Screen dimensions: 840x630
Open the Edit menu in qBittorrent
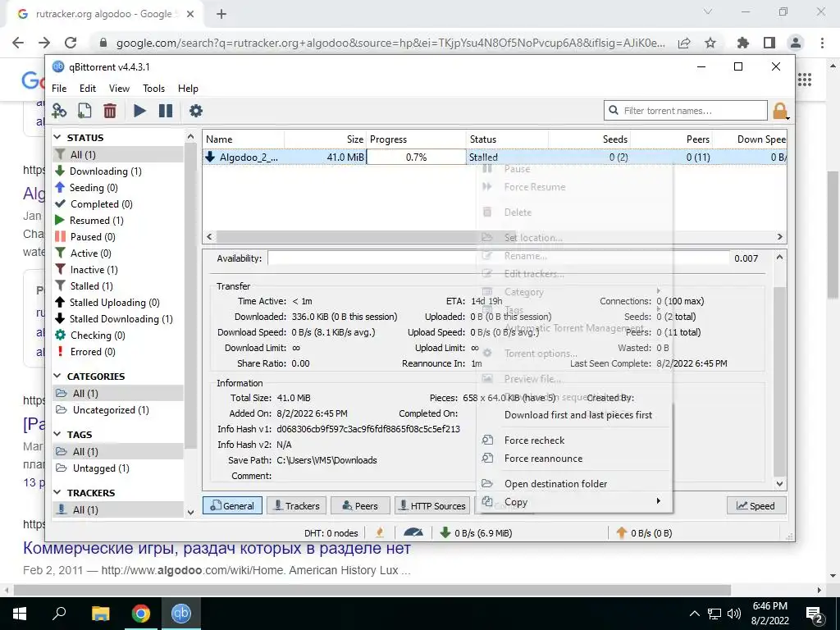(88, 89)
